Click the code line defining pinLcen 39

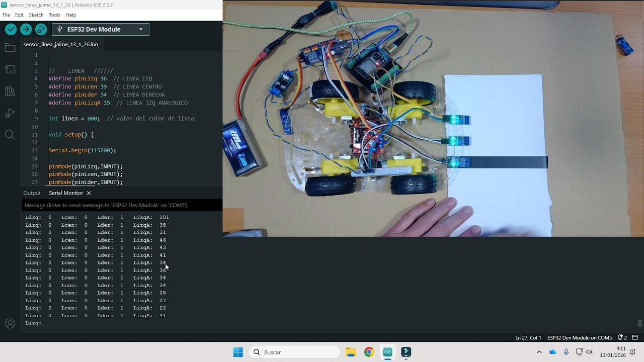pyautogui.click(x=105, y=87)
